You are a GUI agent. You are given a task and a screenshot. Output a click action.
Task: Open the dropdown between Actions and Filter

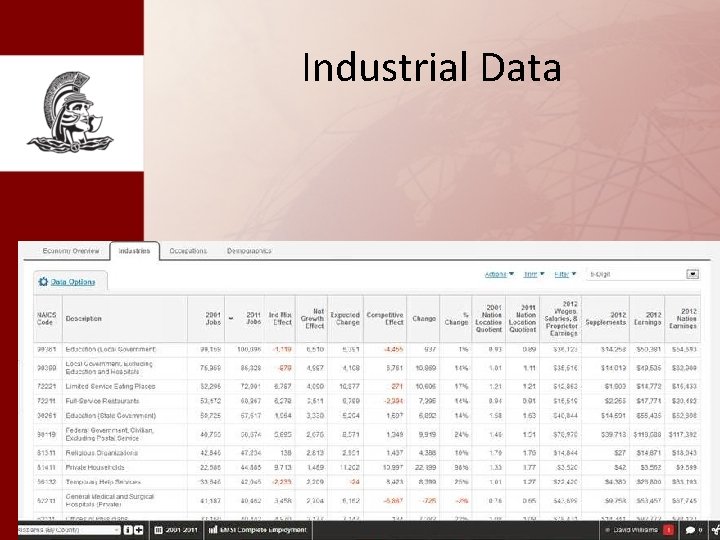click(534, 274)
